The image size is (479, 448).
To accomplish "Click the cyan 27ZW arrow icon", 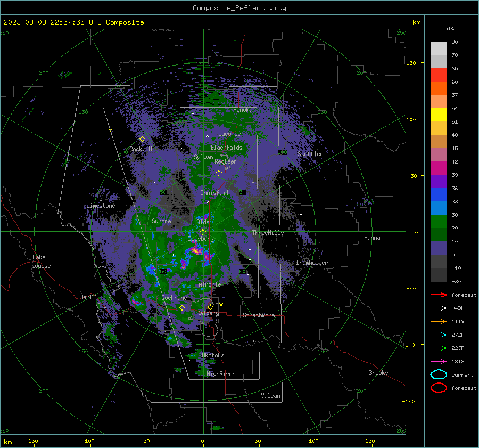I will coord(439,335).
